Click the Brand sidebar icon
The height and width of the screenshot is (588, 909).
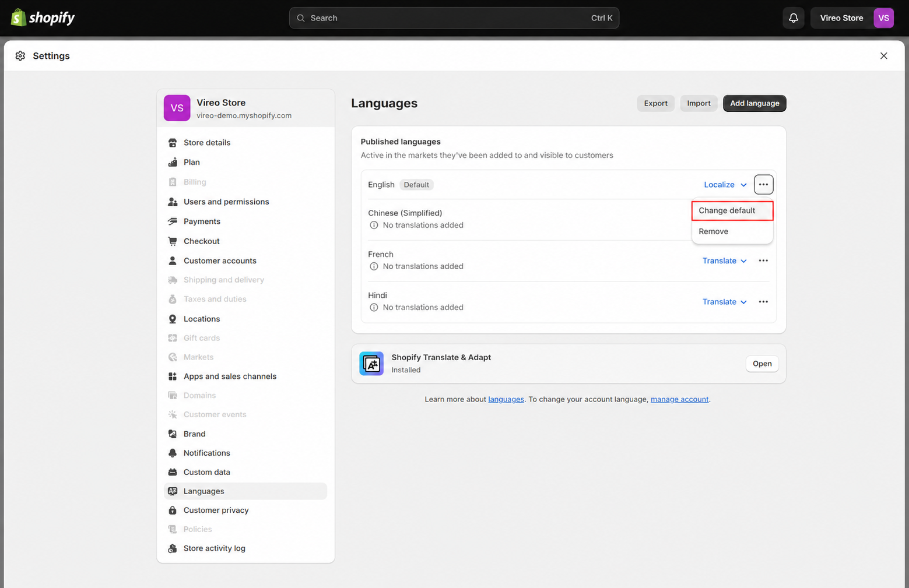173,434
